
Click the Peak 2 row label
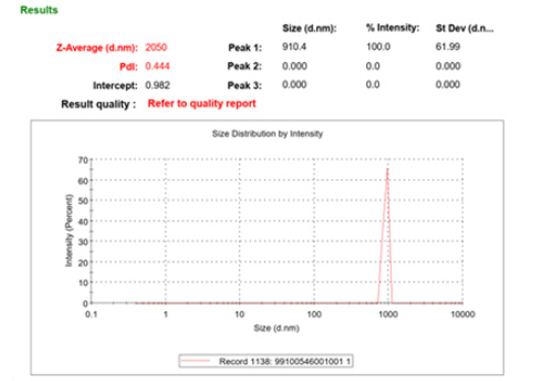pos(245,66)
